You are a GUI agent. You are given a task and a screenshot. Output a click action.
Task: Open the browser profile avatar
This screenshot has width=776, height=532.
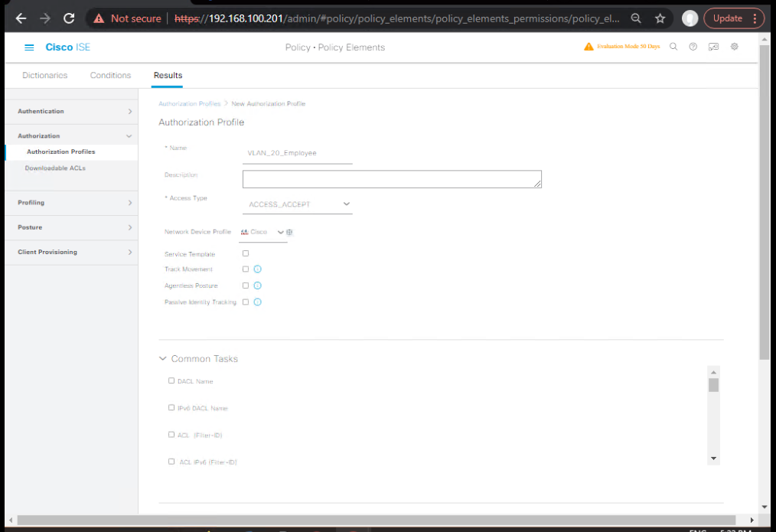[x=690, y=18]
